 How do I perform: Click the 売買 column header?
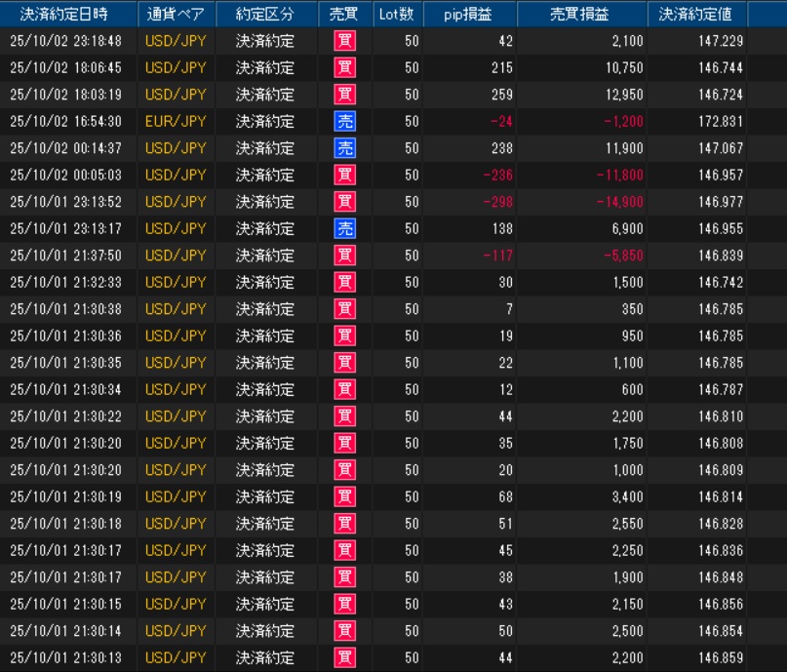[x=345, y=15]
